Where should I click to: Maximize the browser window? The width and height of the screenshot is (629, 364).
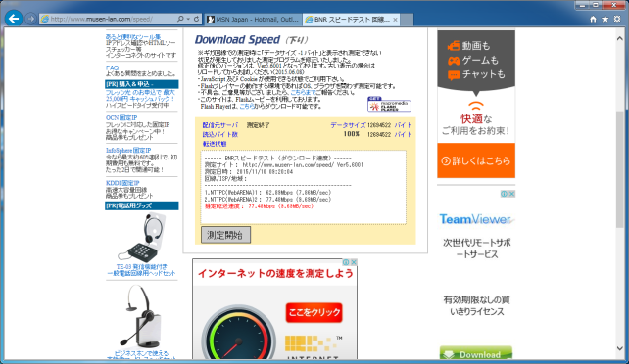point(596,5)
